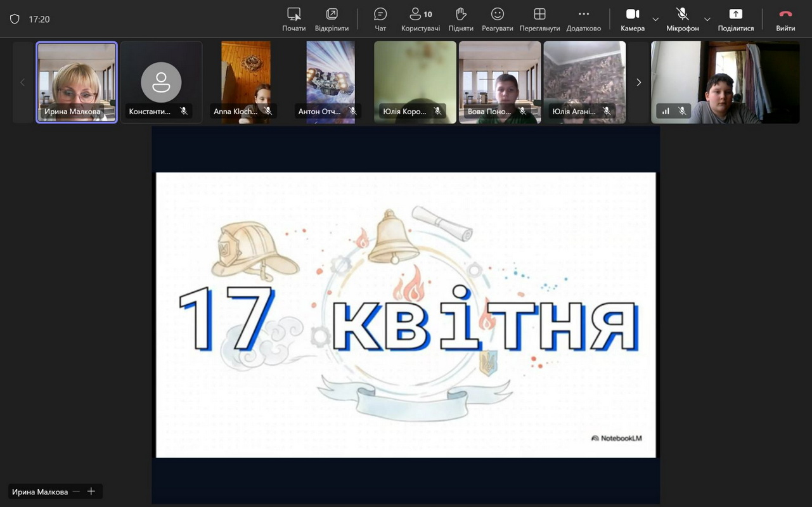Image resolution: width=812 pixels, height=507 pixels.
Task: Toggle the Камера camera on or off
Action: [632, 15]
